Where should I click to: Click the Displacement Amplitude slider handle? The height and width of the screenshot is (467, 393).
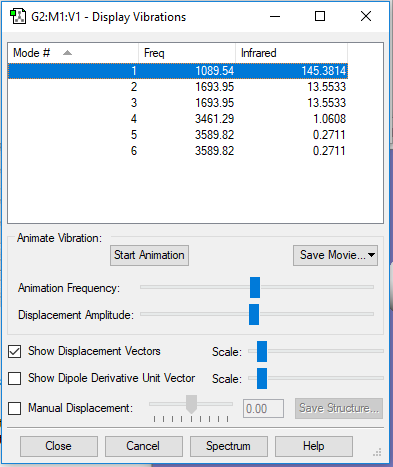tap(254, 314)
